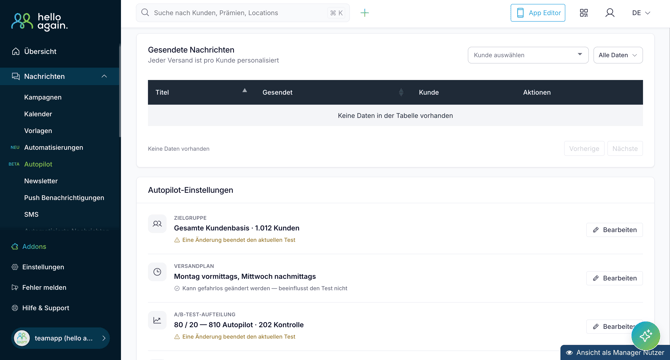Click 'Gesamte Kundenbasis · 1.012 Kunden' text
Image resolution: width=670 pixels, height=360 pixels.
pyautogui.click(x=236, y=228)
